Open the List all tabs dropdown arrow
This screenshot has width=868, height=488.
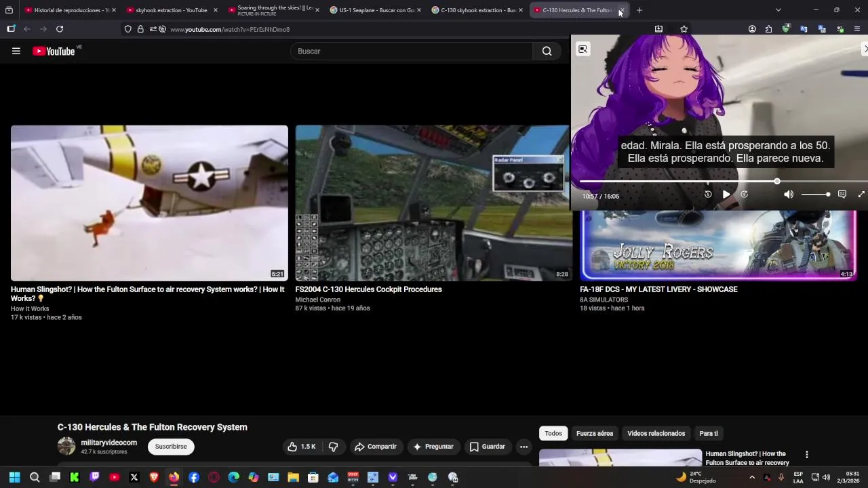(x=778, y=10)
